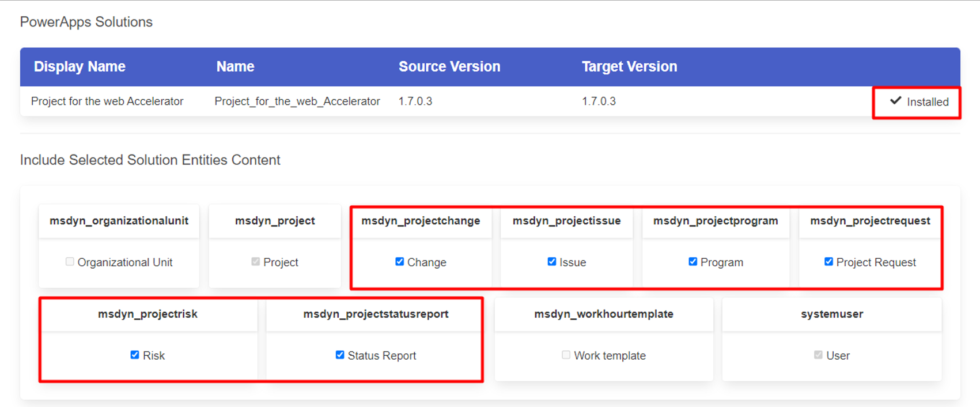This screenshot has width=980, height=407.
Task: Click the msdyn_projectstatusreport card header
Action: (376, 314)
